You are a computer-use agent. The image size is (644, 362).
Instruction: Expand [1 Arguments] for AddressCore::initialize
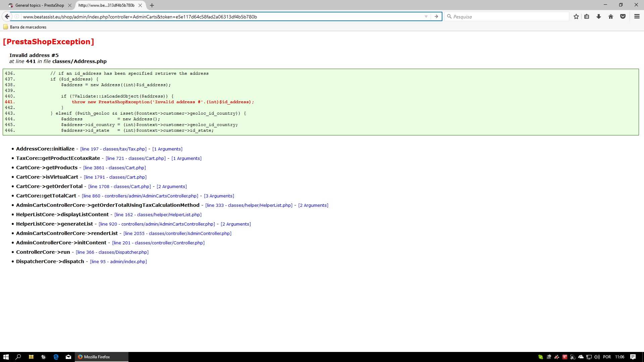pos(167,149)
